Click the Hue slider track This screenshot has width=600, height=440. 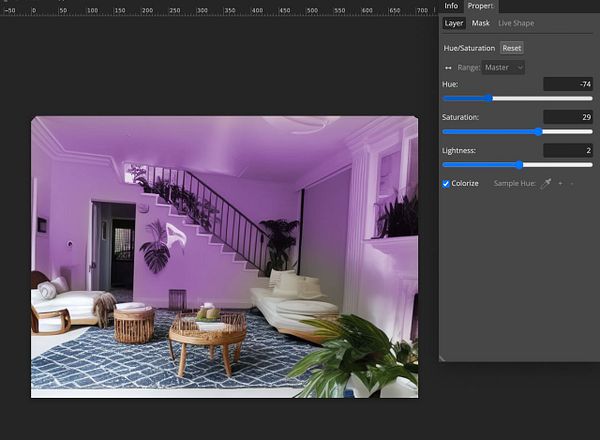pyautogui.click(x=540, y=98)
